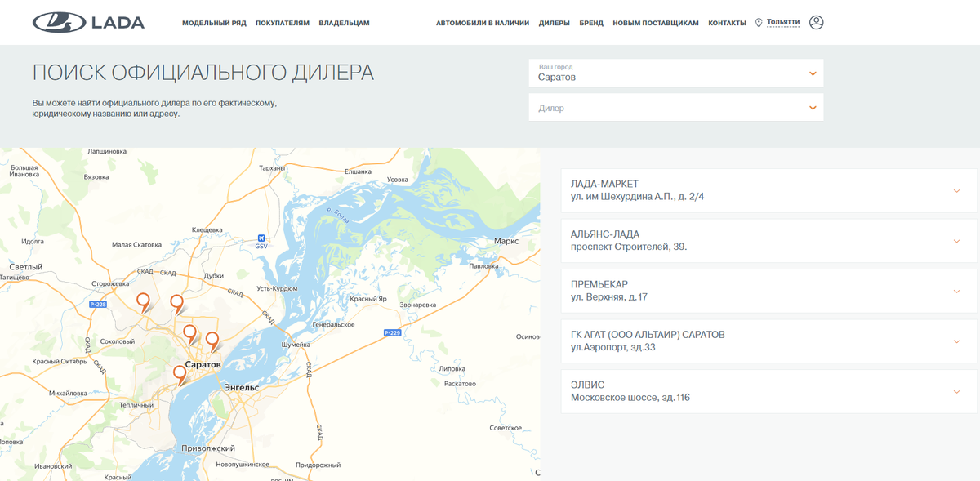The image size is (980, 481).
Task: Click the Генеральское label on map
Action: click(x=333, y=324)
